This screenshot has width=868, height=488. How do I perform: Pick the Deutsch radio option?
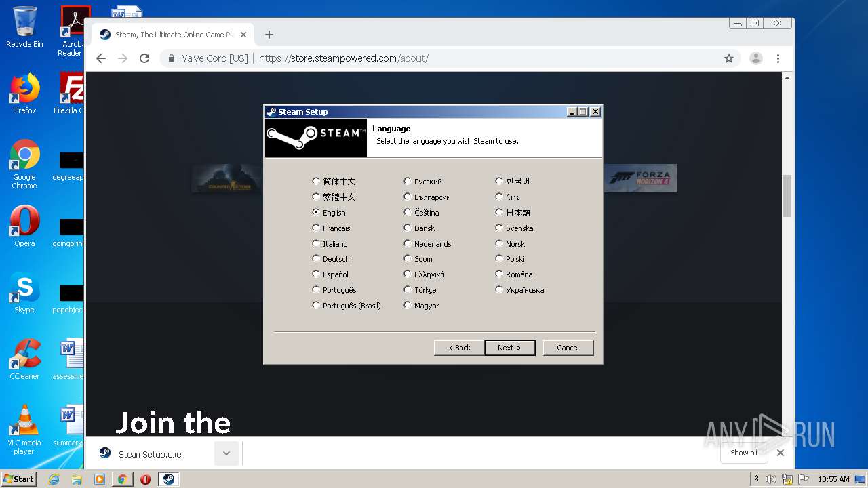coord(316,258)
